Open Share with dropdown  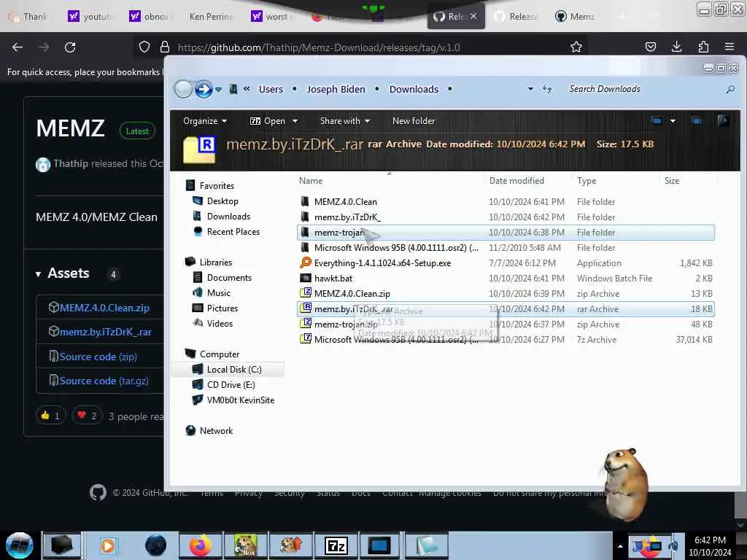(x=345, y=121)
